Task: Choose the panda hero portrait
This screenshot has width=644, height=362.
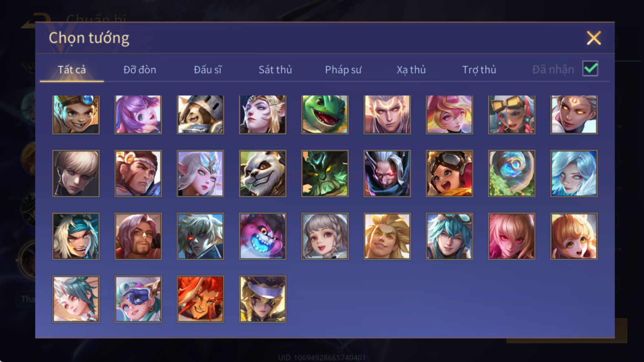Action: pos(262,173)
